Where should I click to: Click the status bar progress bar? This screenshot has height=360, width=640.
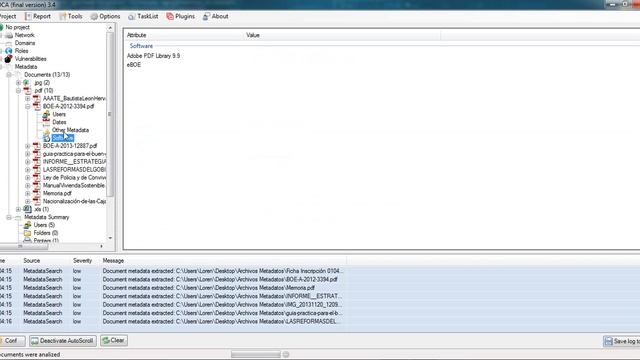[x=256, y=354]
